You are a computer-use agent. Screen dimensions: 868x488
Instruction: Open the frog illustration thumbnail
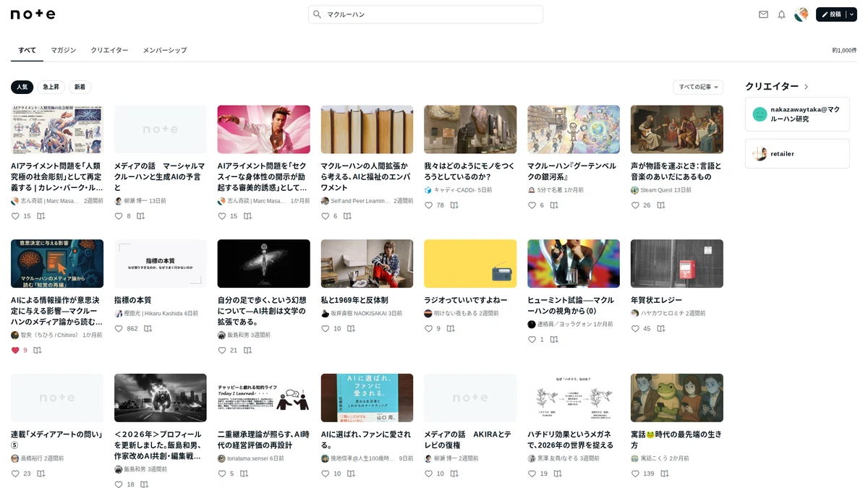677,398
